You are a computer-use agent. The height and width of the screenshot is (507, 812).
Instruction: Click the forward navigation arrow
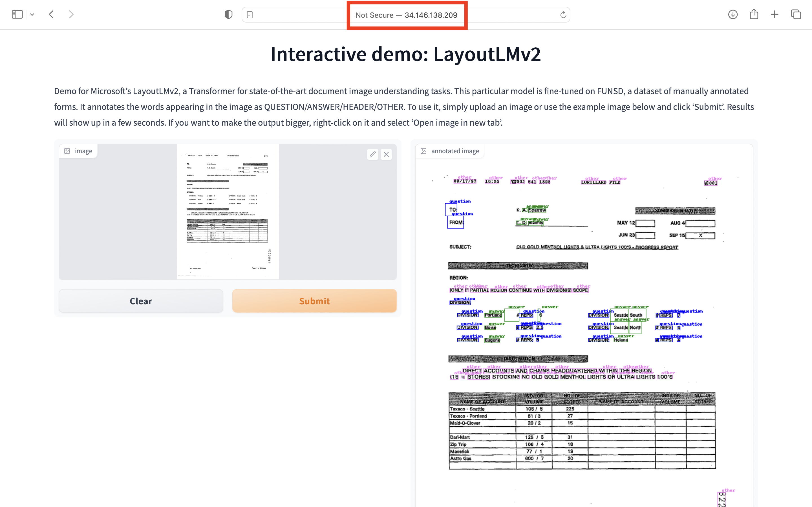71,14
